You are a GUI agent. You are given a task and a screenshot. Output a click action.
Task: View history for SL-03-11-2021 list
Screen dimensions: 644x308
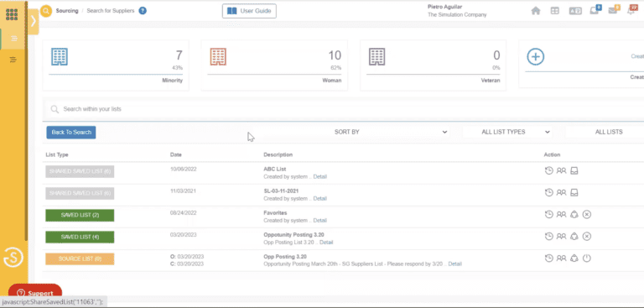pos(548,192)
